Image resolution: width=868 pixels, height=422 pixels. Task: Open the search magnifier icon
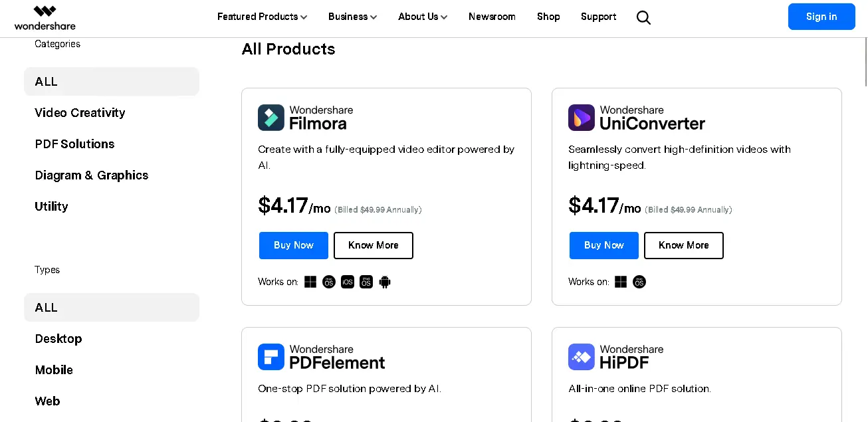[643, 17]
